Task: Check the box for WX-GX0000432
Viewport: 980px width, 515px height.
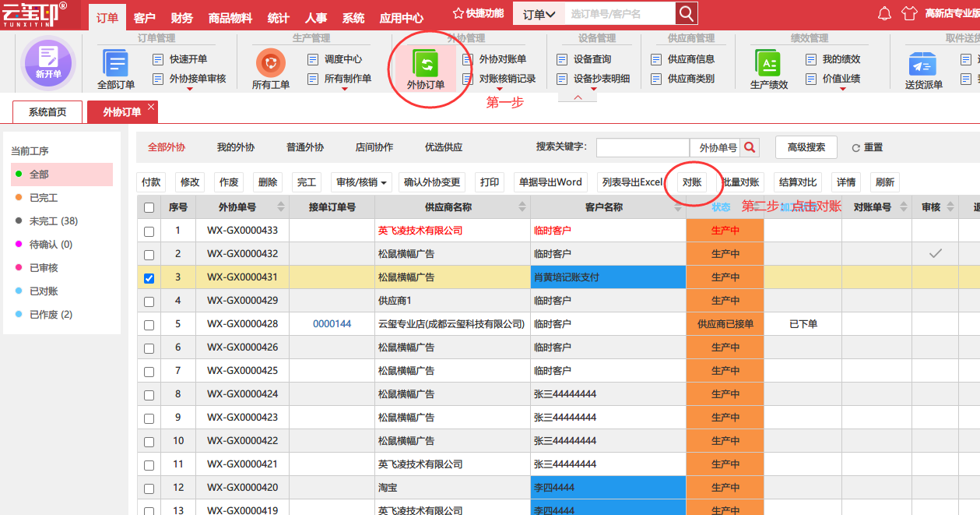Action: (x=149, y=255)
